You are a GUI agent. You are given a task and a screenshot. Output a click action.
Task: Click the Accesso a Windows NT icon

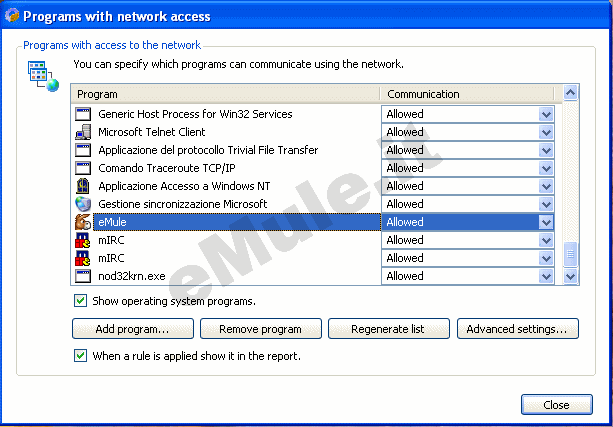coord(83,186)
